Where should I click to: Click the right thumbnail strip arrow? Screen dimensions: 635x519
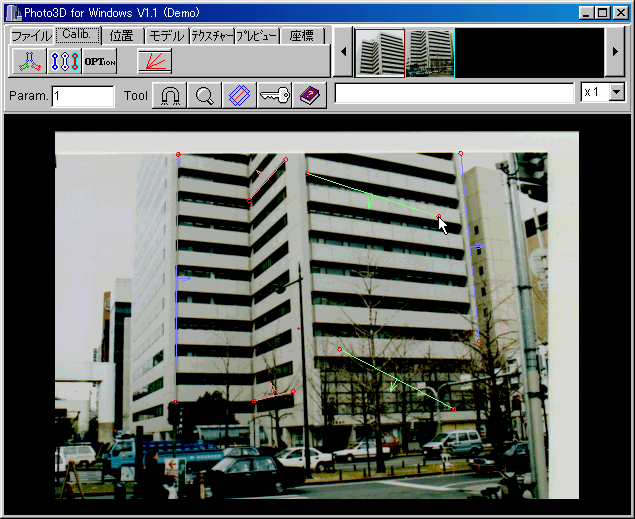pos(615,52)
